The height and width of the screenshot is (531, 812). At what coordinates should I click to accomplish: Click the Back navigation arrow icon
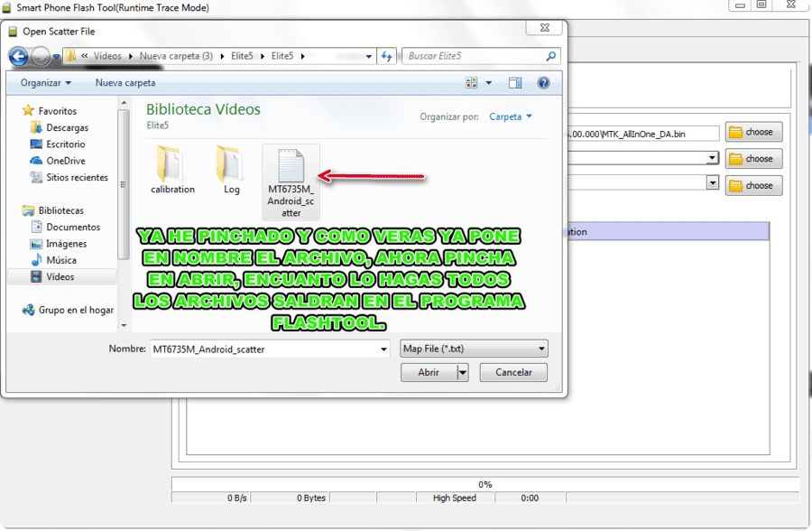click(x=19, y=56)
